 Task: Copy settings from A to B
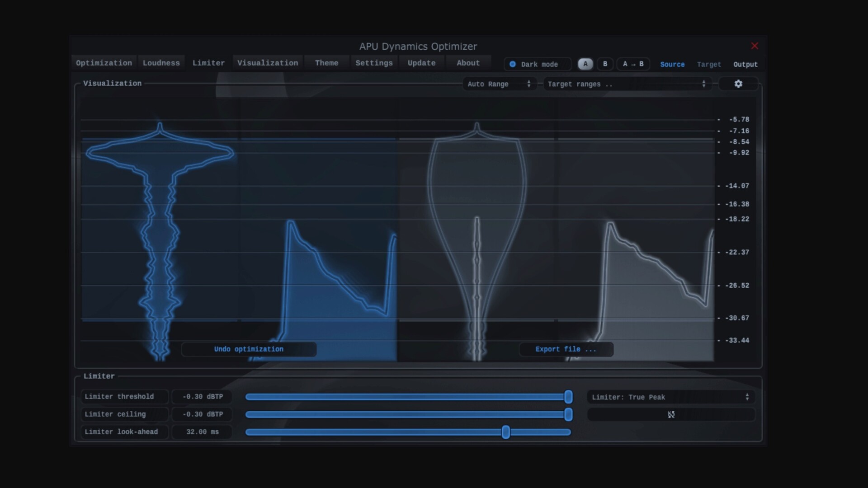pos(632,64)
